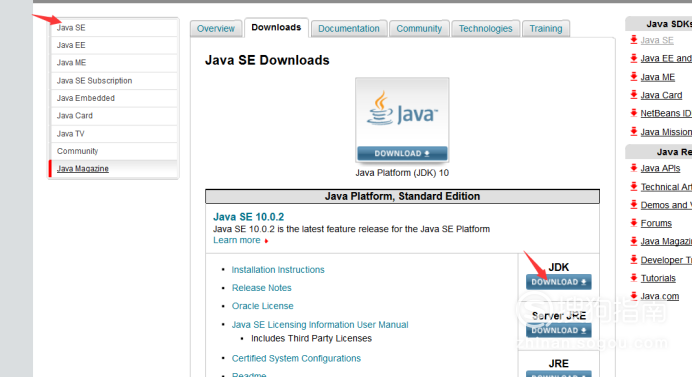This screenshot has width=692, height=377.
Task: Open Java ME in left sidebar
Action: [x=114, y=63]
